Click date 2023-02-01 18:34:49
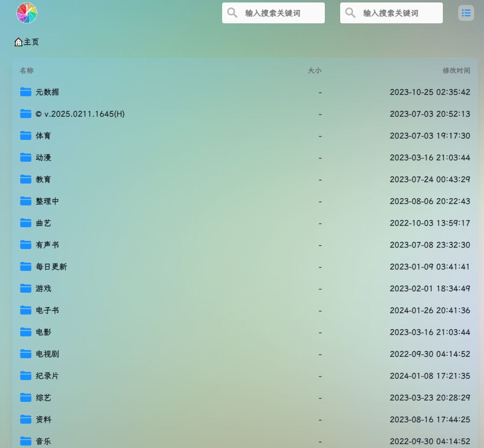This screenshot has height=448, width=484. 430,288
